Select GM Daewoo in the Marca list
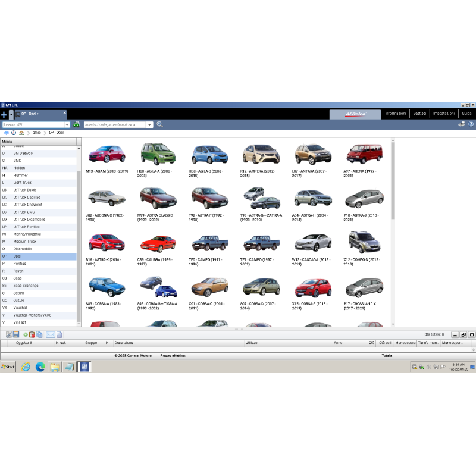Image resolution: width=476 pixels, height=476 pixels. click(39, 154)
